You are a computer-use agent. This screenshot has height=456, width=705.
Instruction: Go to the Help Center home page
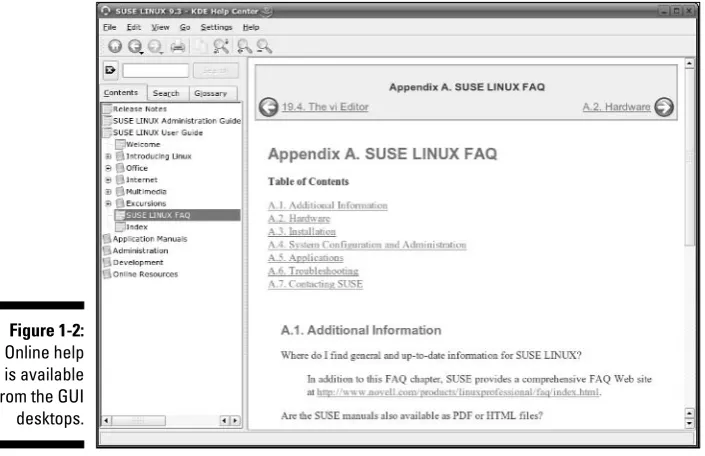pos(115,46)
